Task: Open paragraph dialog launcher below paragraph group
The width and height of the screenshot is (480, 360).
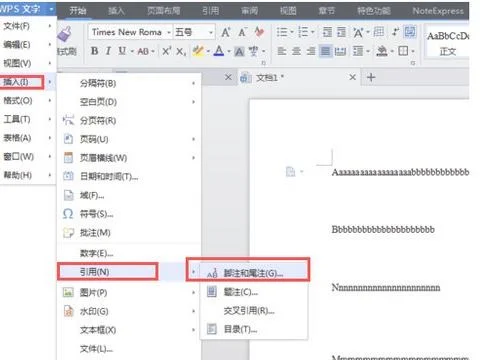Action: click(x=413, y=63)
